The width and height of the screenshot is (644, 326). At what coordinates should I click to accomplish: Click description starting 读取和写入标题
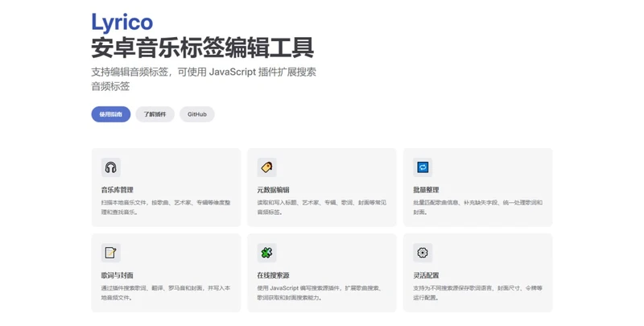(x=322, y=208)
